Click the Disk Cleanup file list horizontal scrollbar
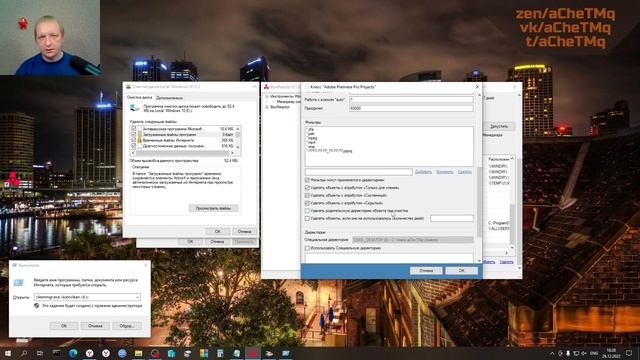Screen dimensions: 640x360 183,153
